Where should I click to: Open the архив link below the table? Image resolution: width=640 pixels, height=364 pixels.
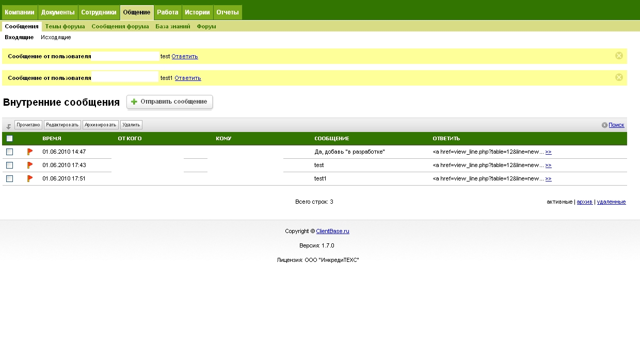click(x=584, y=202)
